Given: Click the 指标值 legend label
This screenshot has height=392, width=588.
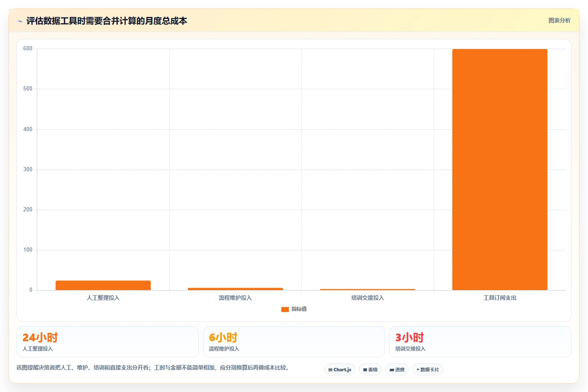Looking at the screenshot, I should click(299, 309).
